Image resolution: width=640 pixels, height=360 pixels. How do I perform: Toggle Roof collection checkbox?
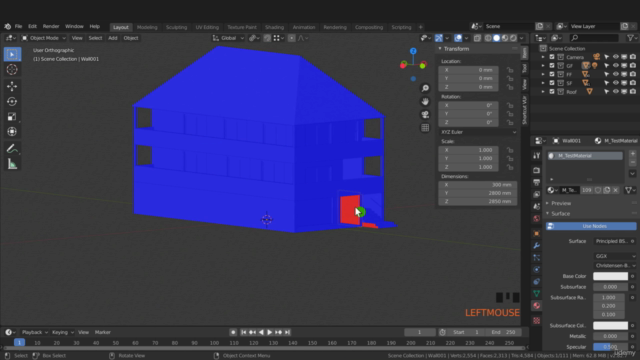pos(552,92)
